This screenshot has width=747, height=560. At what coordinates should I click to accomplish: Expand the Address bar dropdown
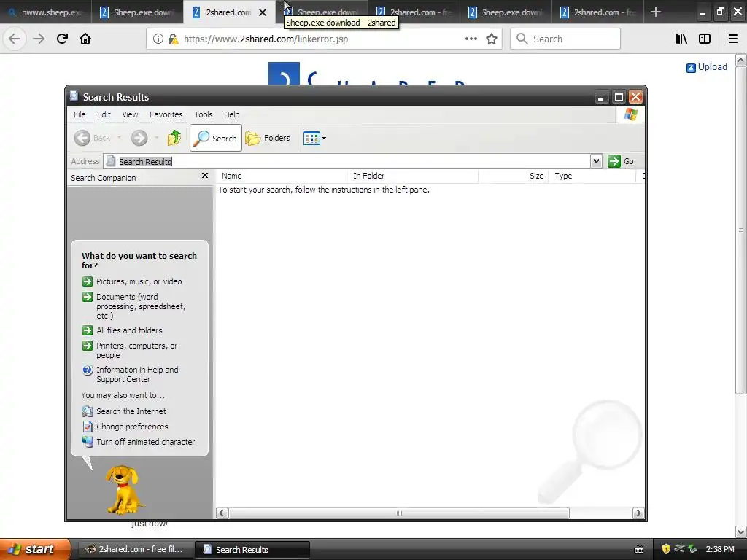[596, 161]
